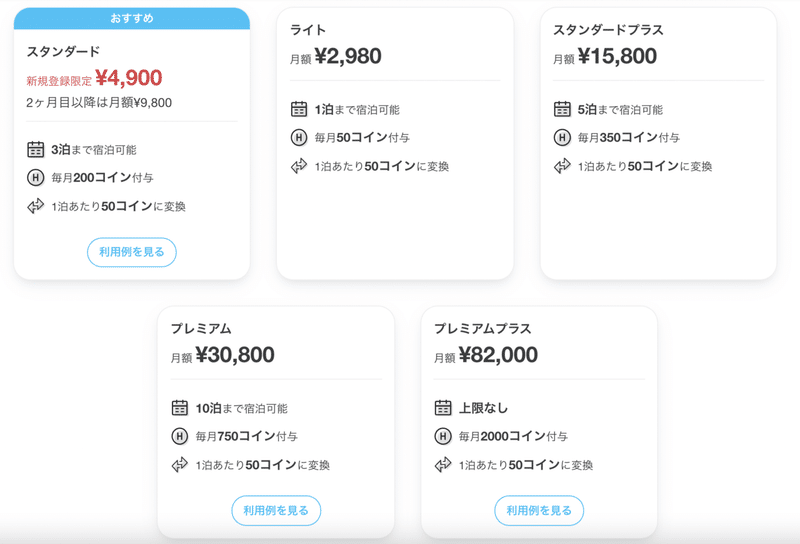The height and width of the screenshot is (544, 800).
Task: Click the exchange arrows icon in プレミアムプラス plan
Action: [443, 464]
